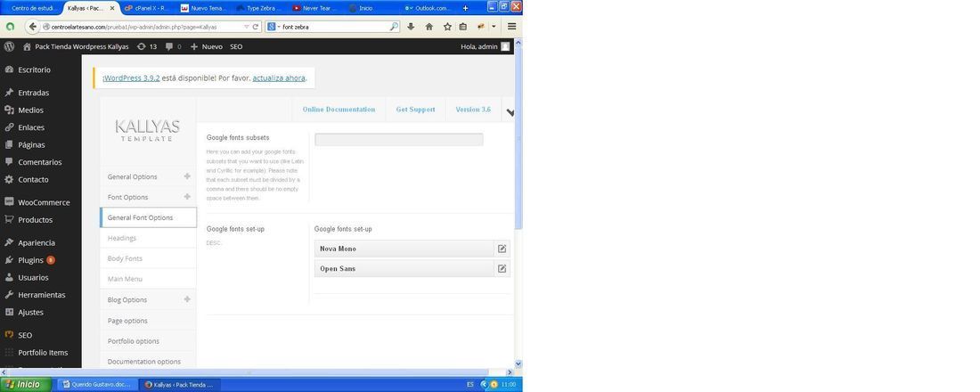Click the search magnifier icon
Viewport: 980px width, 392px height.
click(394, 27)
